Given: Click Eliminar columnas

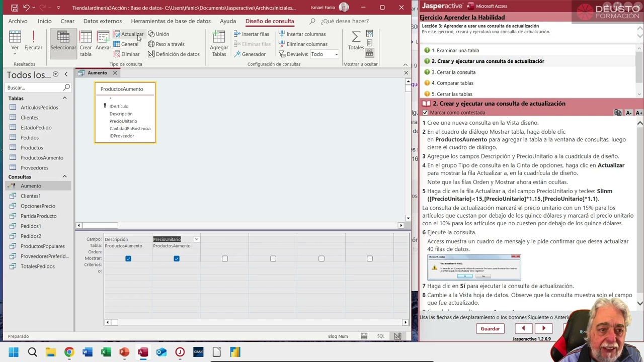Looking at the screenshot, I should pyautogui.click(x=302, y=44).
